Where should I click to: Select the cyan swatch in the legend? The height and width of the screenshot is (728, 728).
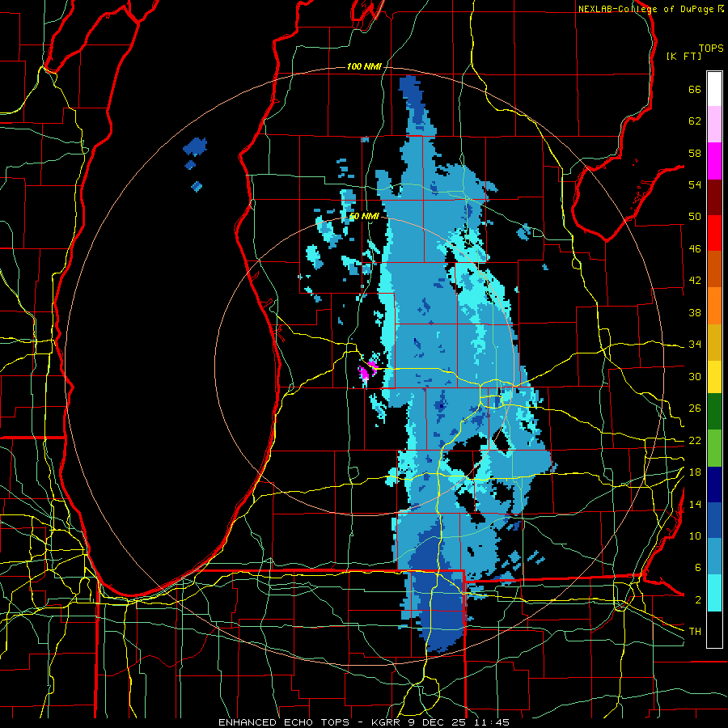click(x=714, y=593)
